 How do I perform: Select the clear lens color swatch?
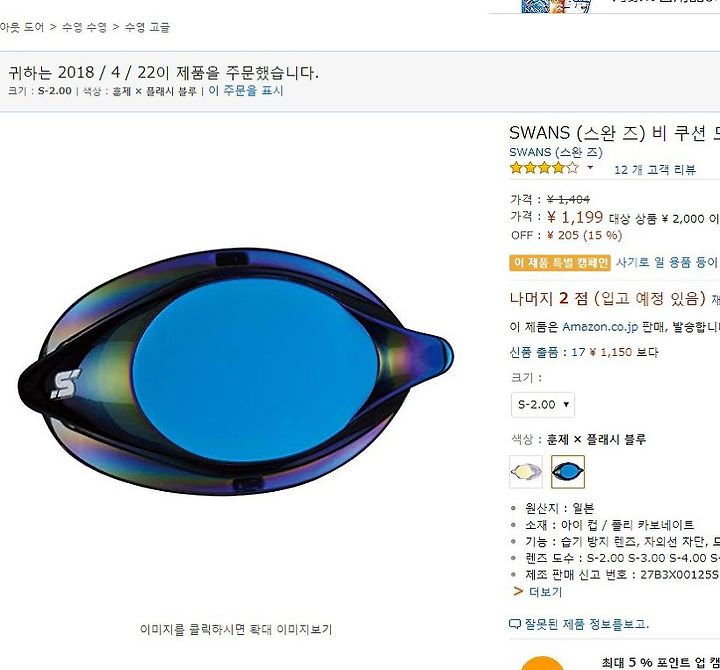click(526, 472)
